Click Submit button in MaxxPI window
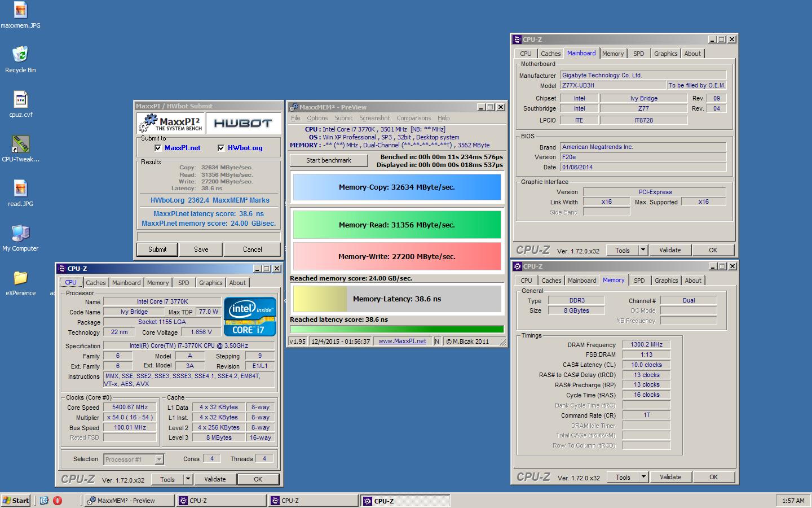Screen dimensions: 812x508 coord(157,249)
